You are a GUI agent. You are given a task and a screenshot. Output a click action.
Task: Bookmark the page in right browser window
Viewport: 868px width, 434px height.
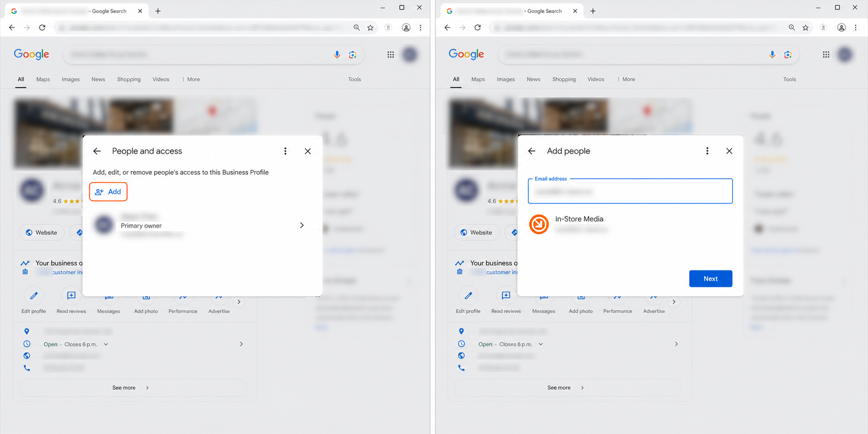805,28
